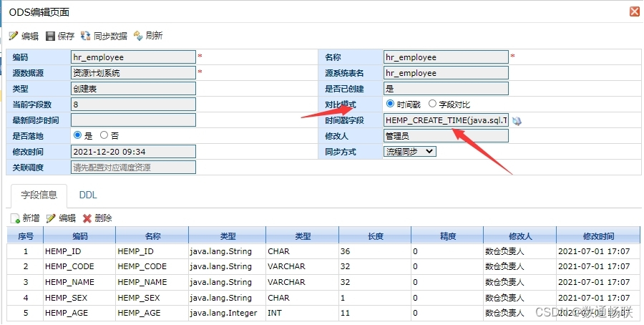Click the 是否已创建 field

pos(446,89)
